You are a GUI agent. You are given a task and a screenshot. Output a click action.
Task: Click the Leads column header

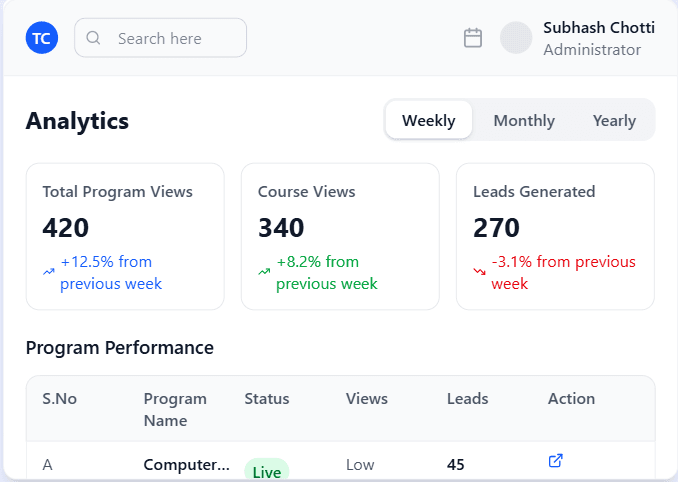point(468,398)
